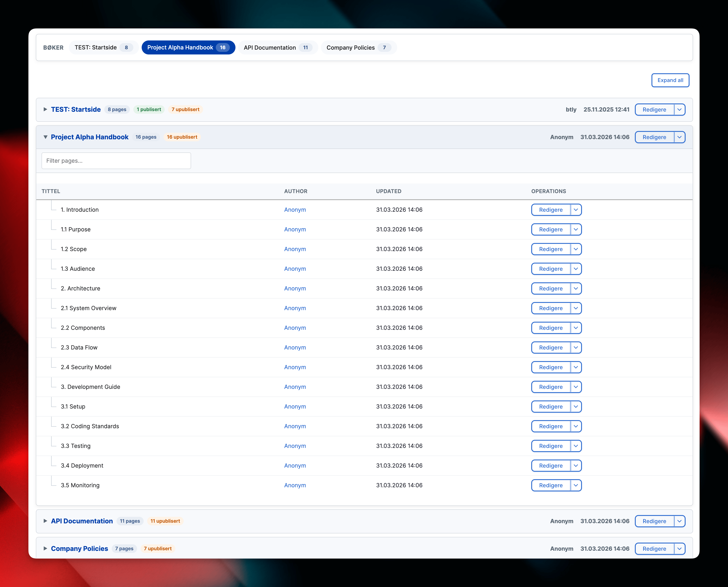
Task: Click the 16 upublisert status badge
Action: coord(182,137)
